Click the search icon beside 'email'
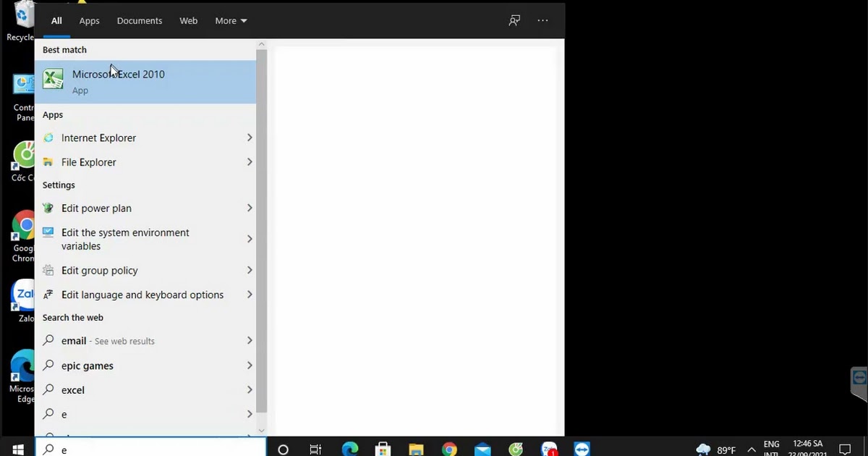The height and width of the screenshot is (456, 868). click(48, 340)
